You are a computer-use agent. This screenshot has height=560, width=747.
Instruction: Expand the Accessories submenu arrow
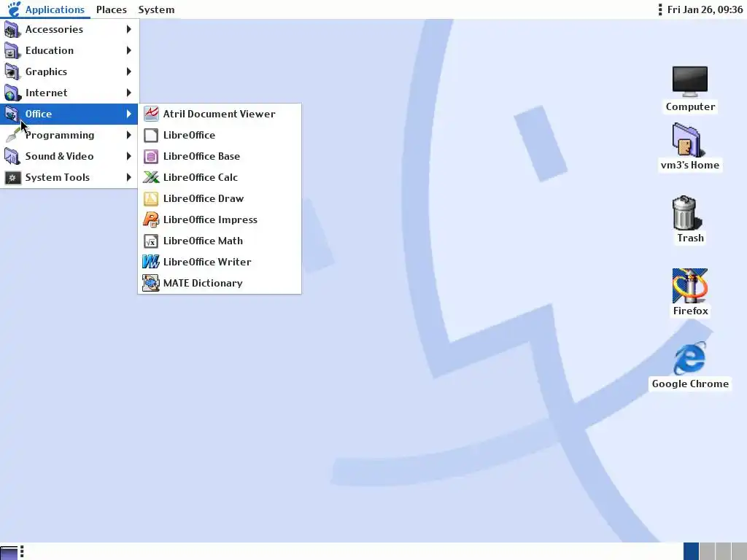[128, 29]
